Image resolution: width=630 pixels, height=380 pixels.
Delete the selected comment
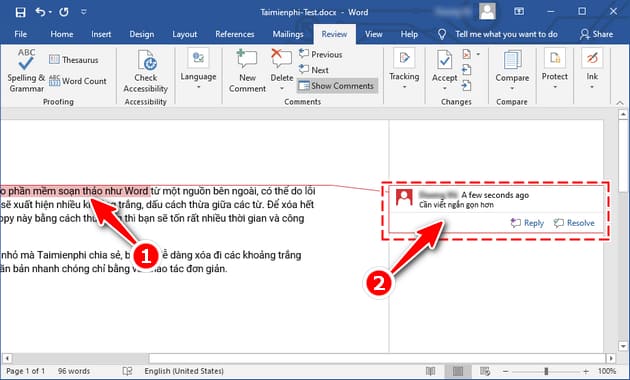tap(282, 64)
